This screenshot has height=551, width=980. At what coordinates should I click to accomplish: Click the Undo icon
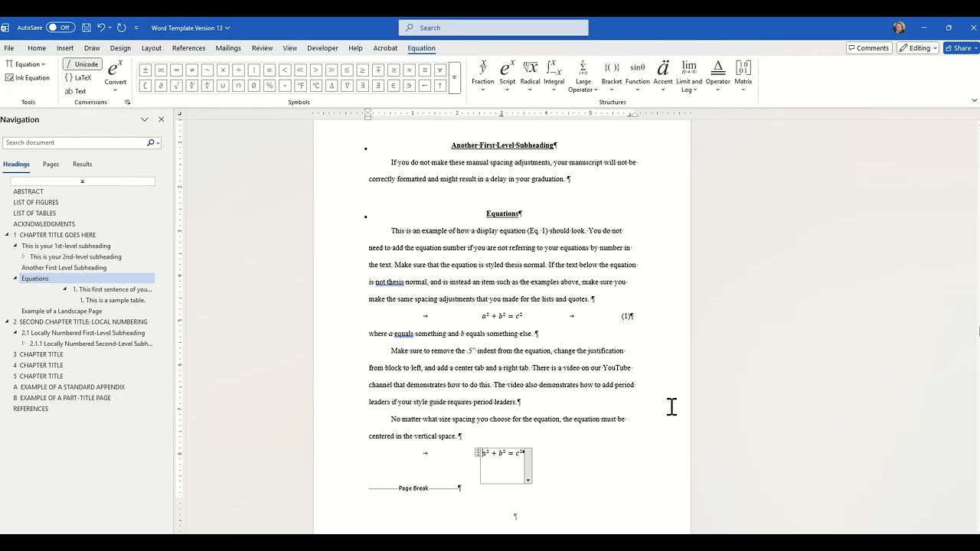click(101, 28)
